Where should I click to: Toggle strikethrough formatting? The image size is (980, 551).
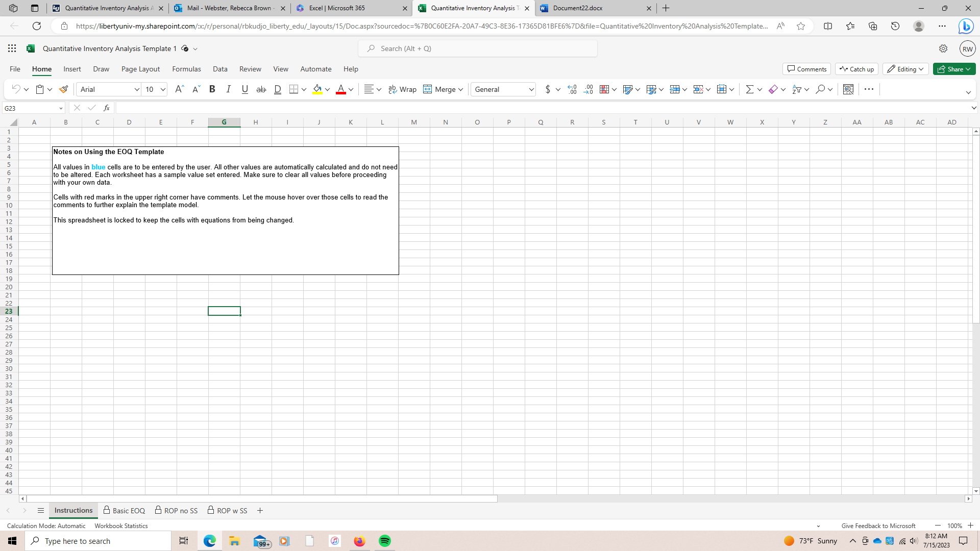(261, 89)
